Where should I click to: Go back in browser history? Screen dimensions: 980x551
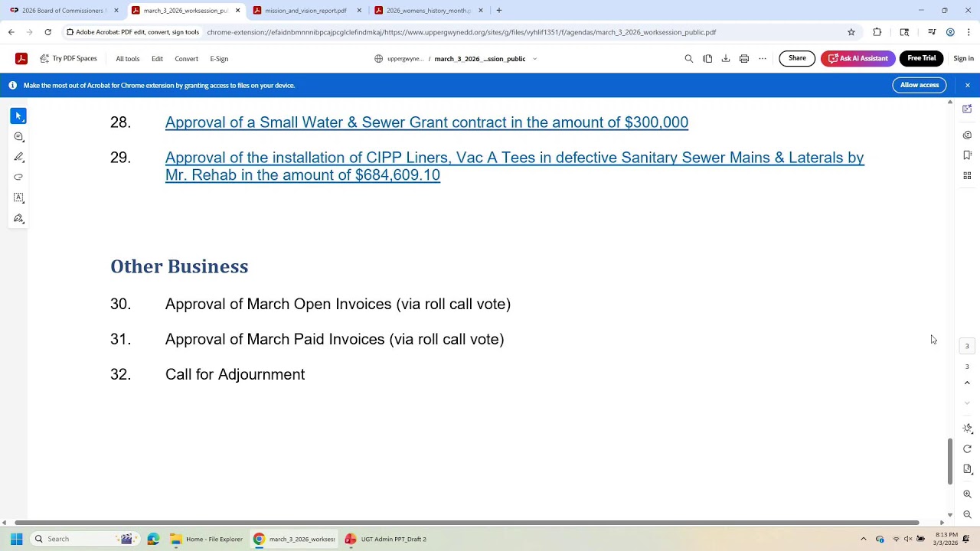point(11,32)
